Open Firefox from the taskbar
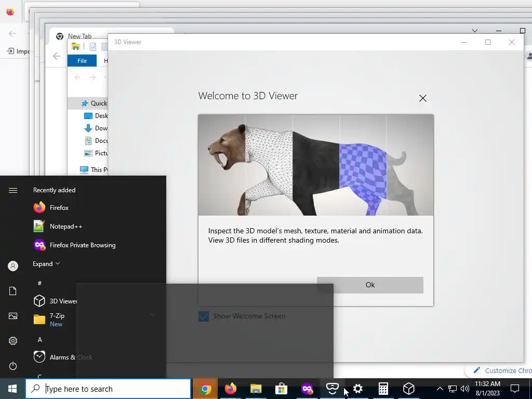This screenshot has height=399, width=532. 230,389
